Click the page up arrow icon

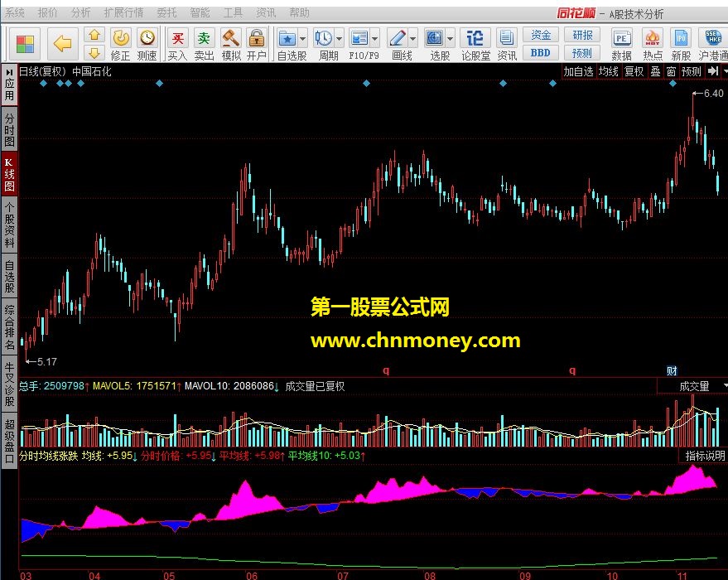(94, 35)
